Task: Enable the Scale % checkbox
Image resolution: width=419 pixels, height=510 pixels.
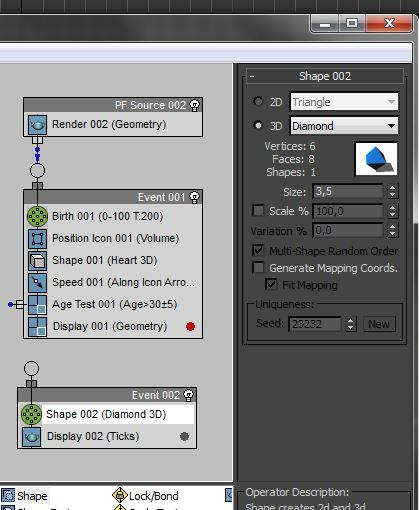Action: (258, 210)
